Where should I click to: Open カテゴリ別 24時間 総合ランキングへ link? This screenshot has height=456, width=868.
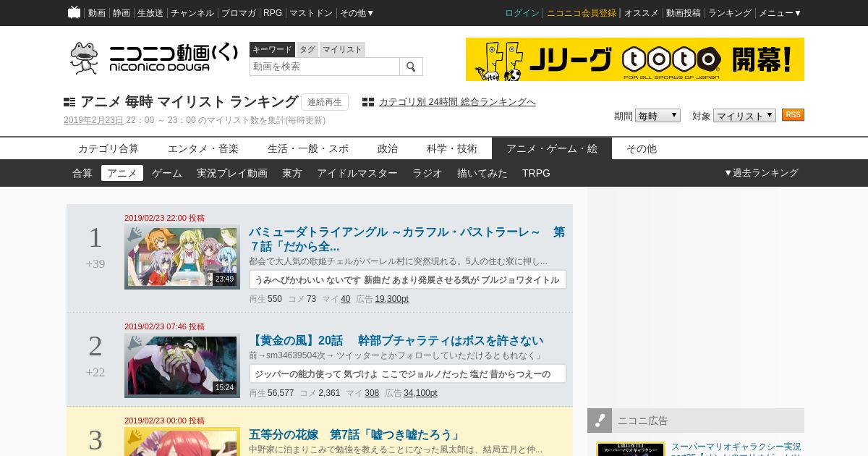pyautogui.click(x=457, y=102)
